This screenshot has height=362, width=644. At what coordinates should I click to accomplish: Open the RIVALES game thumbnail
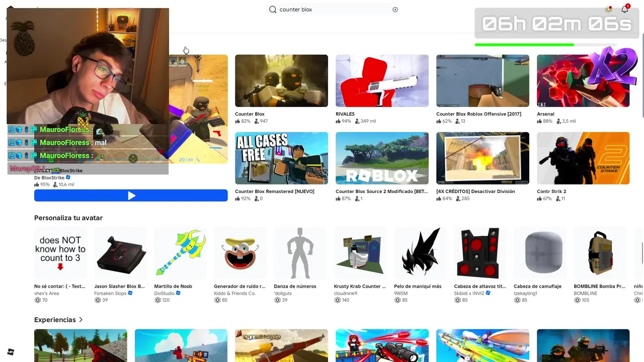coord(382,80)
